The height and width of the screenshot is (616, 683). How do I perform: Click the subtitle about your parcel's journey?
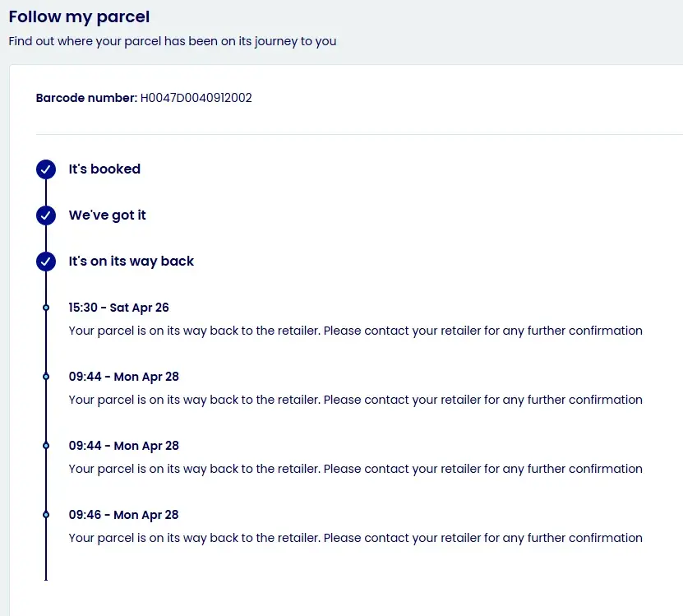tap(172, 41)
